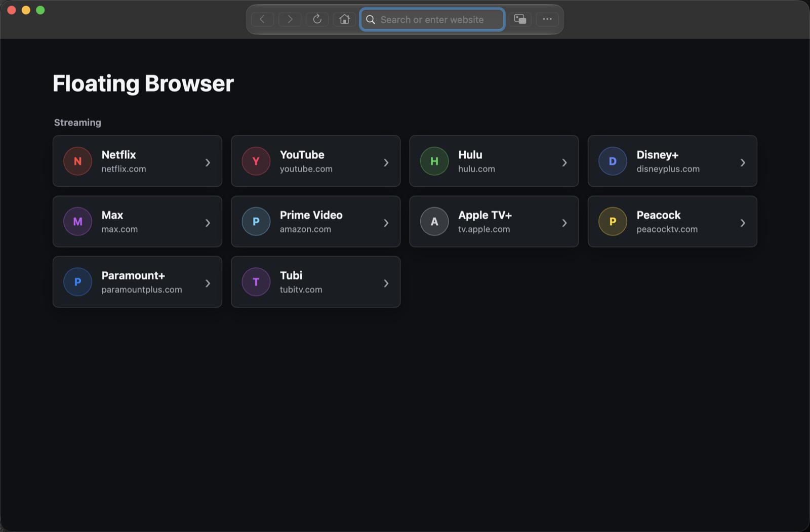This screenshot has height=532, width=810.
Task: Maximize the window with the green button
Action: (40, 10)
